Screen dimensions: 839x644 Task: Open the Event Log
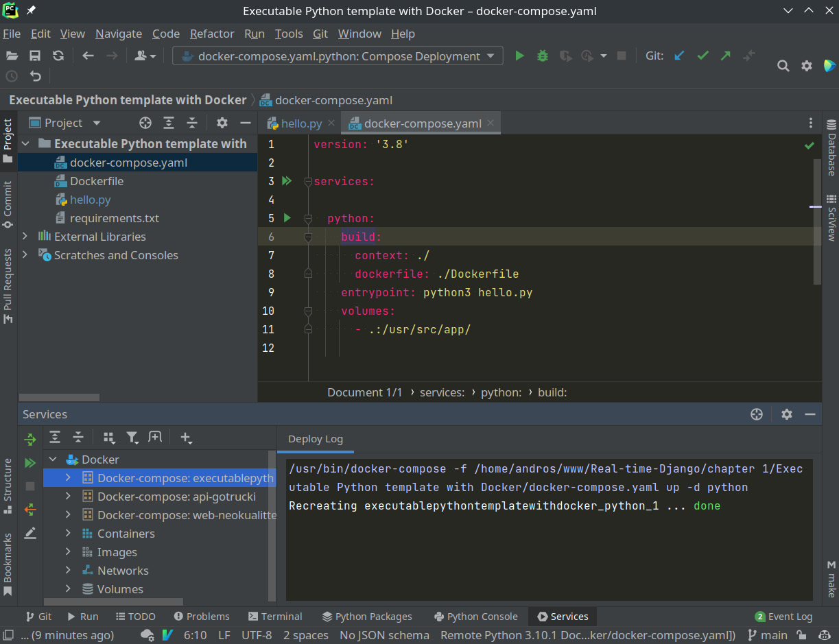point(783,616)
